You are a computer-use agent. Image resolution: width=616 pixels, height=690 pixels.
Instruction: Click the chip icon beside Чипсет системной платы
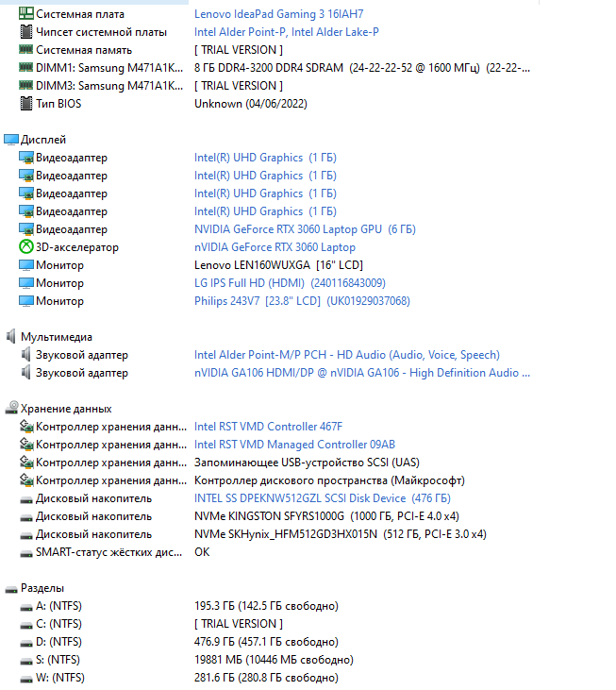(25, 32)
